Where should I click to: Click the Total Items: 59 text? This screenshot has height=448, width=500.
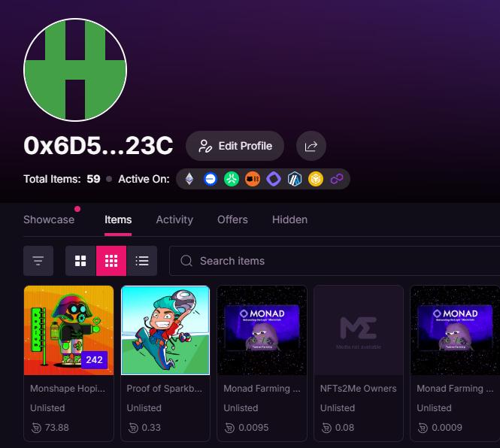coord(62,179)
